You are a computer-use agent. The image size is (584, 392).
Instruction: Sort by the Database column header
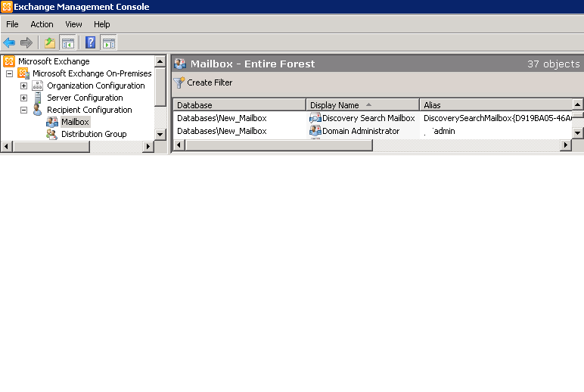tap(240, 105)
